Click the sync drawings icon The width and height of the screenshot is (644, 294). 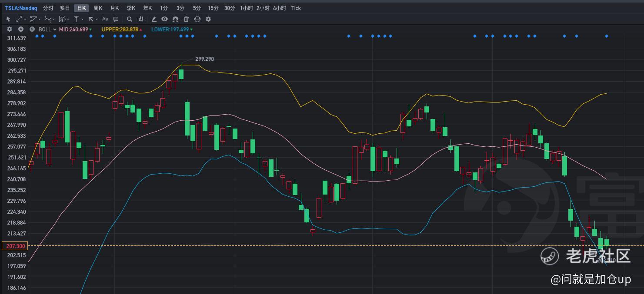coord(197,19)
